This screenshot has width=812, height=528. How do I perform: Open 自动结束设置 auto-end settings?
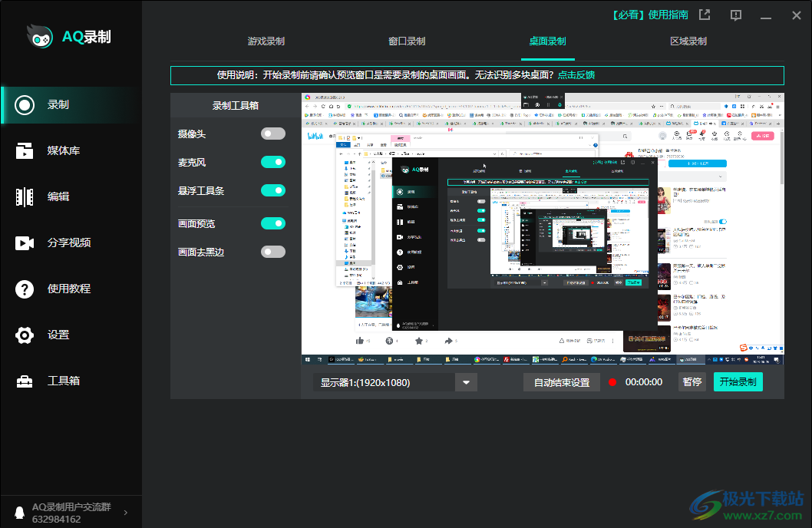point(563,381)
